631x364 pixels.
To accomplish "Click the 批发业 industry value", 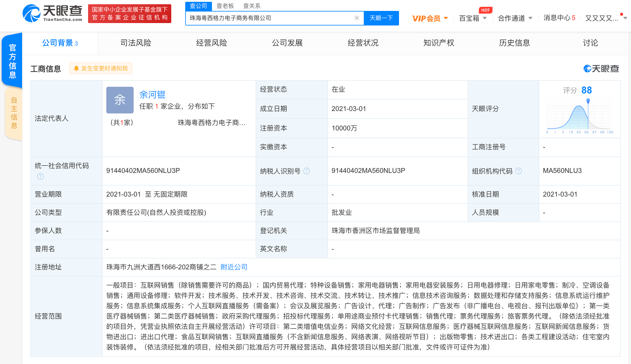I will (x=342, y=212).
